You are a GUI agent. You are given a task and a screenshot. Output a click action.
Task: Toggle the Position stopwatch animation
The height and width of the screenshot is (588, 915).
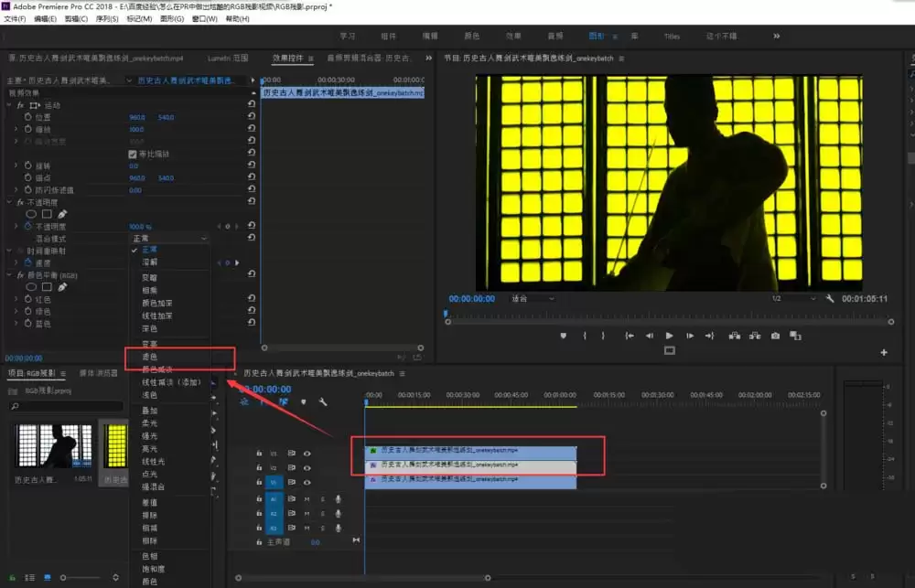(28, 117)
